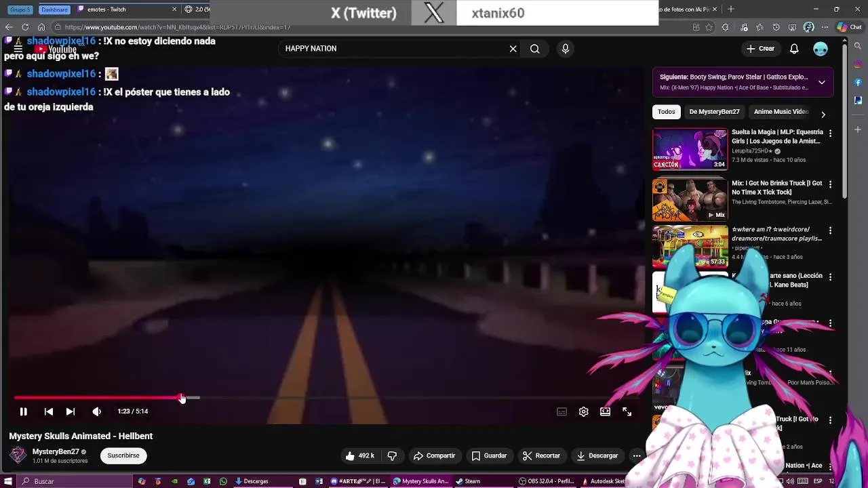Open OBS 32.0.4 from the taskbar

[x=547, y=481]
